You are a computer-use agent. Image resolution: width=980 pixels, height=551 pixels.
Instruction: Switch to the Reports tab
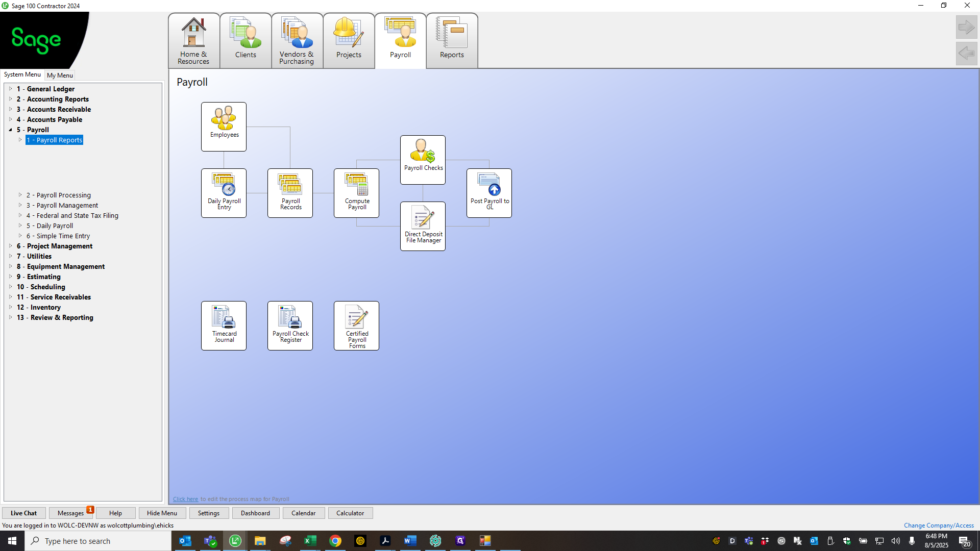[452, 41]
